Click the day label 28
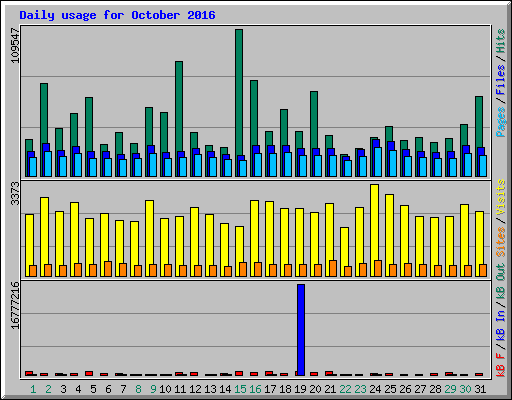 [x=435, y=389]
